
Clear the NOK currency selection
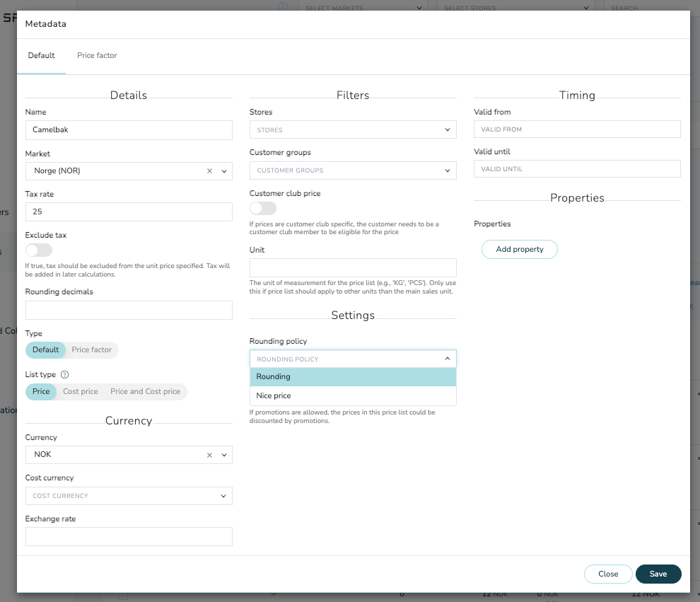point(209,455)
